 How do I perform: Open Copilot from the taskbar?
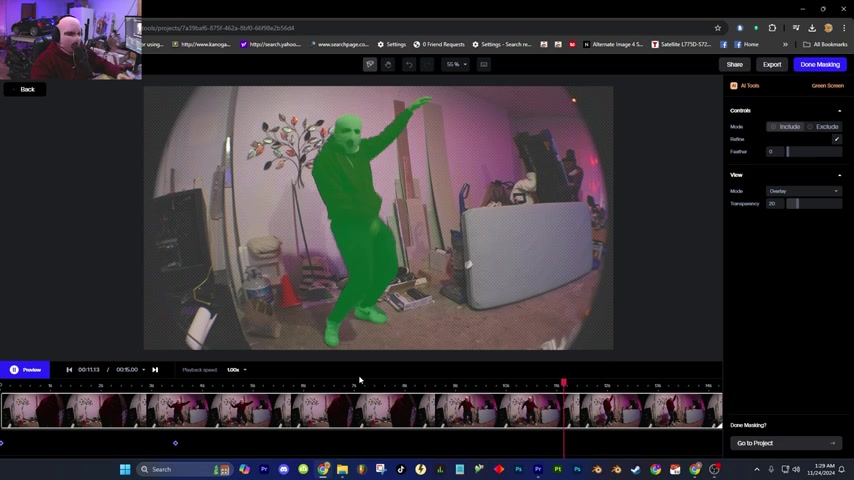(x=245, y=469)
